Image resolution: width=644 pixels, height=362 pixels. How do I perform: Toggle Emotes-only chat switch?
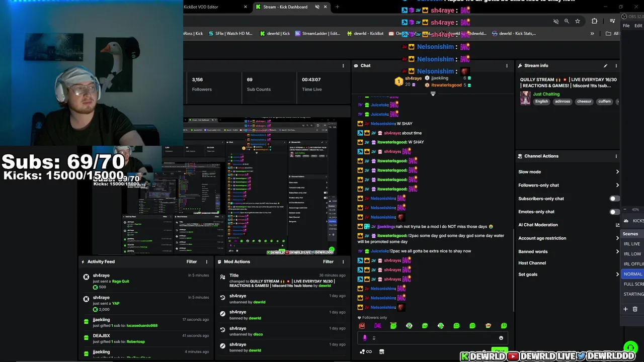tap(614, 212)
